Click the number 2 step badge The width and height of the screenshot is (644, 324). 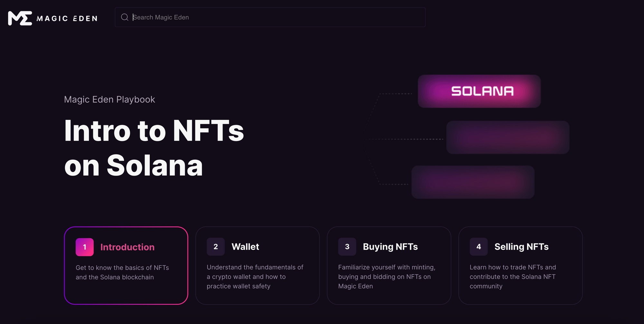[x=216, y=247]
